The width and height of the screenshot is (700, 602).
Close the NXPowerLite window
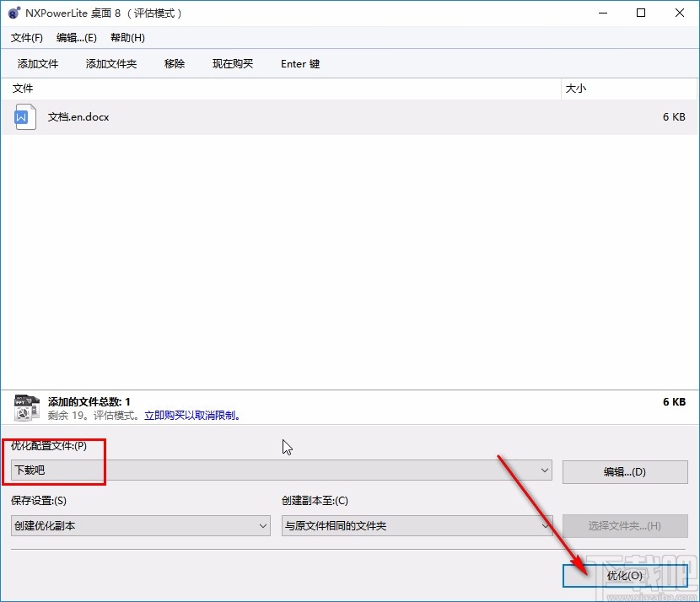coord(680,13)
